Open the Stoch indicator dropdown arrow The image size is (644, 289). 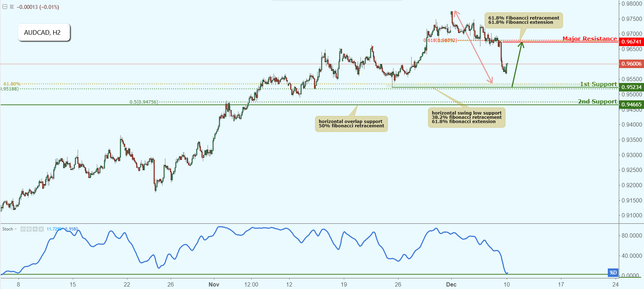tap(16, 229)
